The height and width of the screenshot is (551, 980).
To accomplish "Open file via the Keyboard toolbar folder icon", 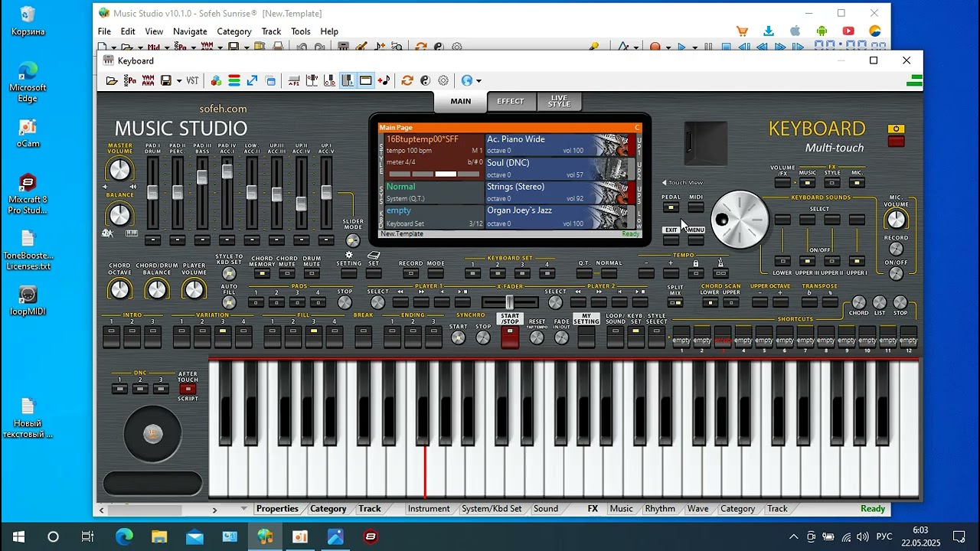I will [112, 80].
